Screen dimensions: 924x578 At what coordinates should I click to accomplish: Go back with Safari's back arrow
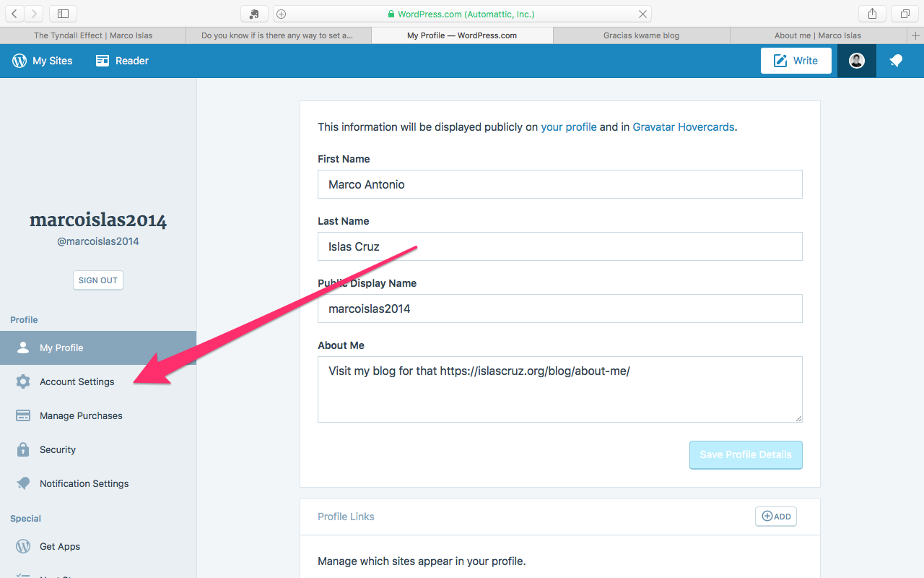(15, 14)
